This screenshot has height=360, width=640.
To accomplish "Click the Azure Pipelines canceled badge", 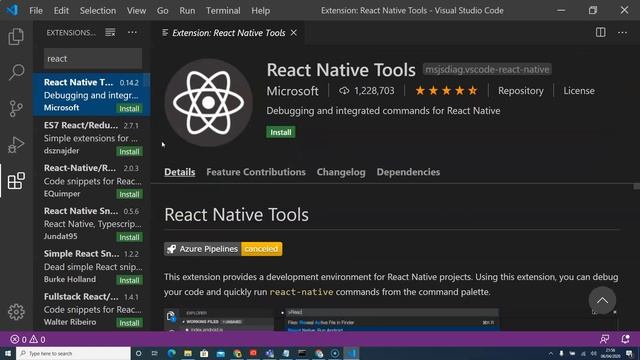I will (x=223, y=249).
